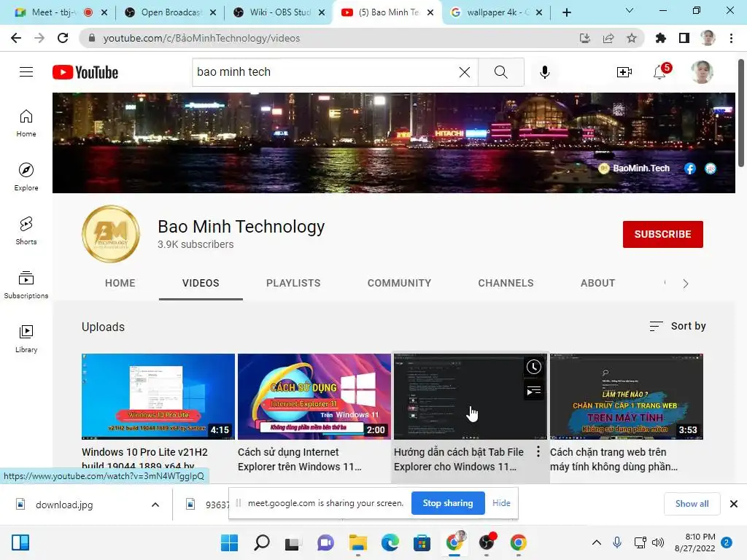Viewport: 747px width, 560px height.
Task: Open Cách chặn trang web video thumbnail
Action: (627, 396)
